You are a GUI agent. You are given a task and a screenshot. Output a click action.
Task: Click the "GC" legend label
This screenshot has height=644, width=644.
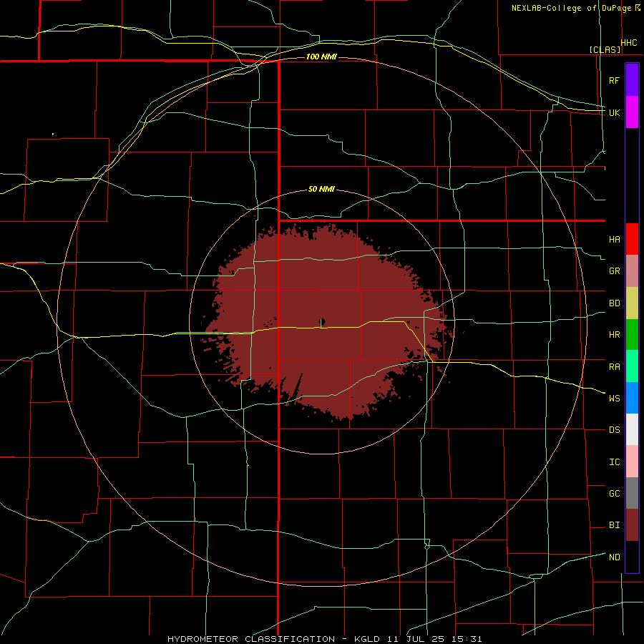[x=614, y=493]
